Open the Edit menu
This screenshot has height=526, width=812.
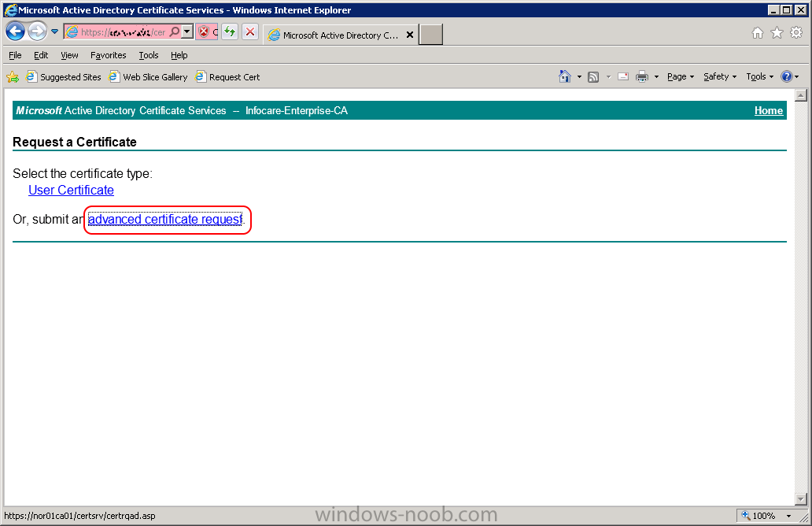(41, 55)
